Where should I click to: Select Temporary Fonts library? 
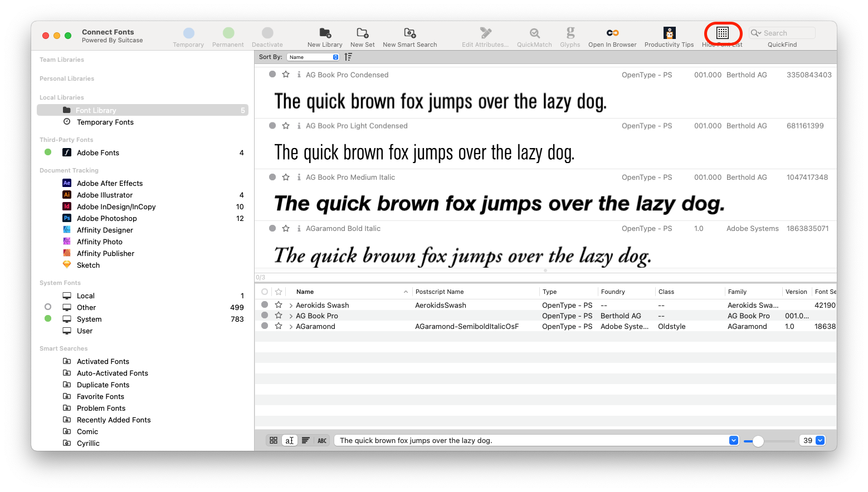click(105, 122)
